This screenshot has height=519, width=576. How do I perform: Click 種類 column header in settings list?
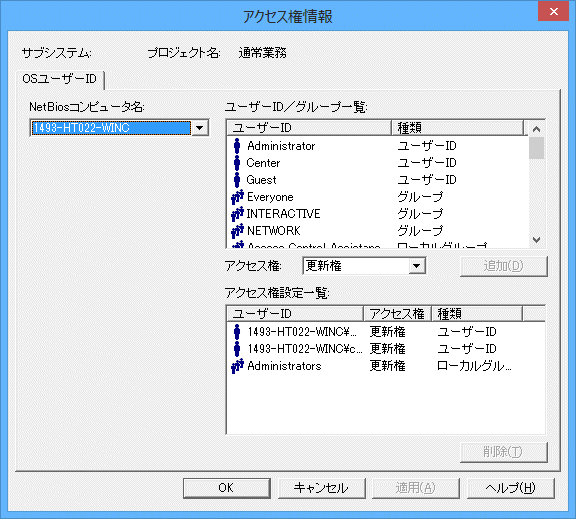click(476, 314)
